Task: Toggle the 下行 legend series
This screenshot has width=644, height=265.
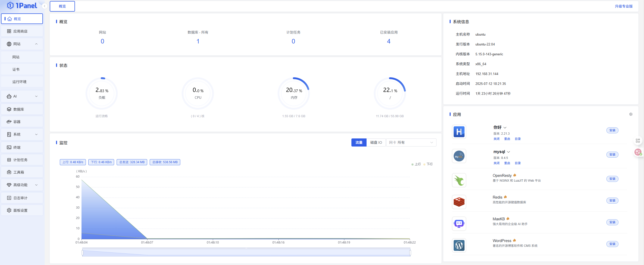Action: pyautogui.click(x=428, y=164)
